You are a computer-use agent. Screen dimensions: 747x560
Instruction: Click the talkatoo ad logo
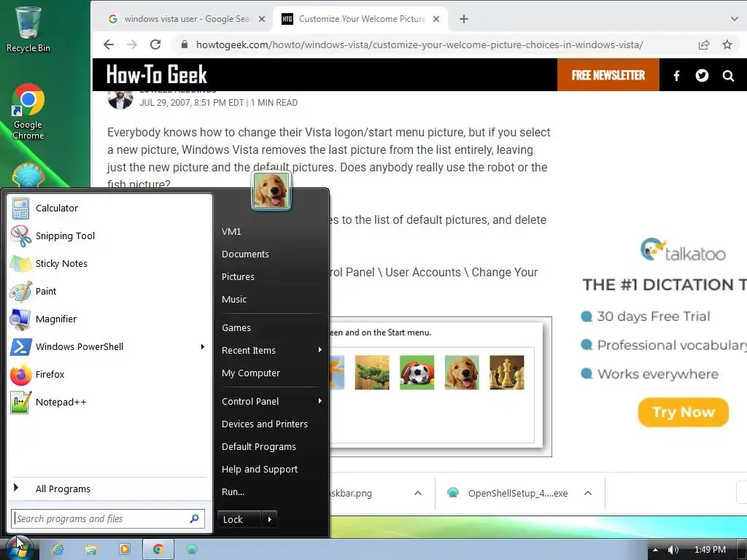[x=683, y=250]
